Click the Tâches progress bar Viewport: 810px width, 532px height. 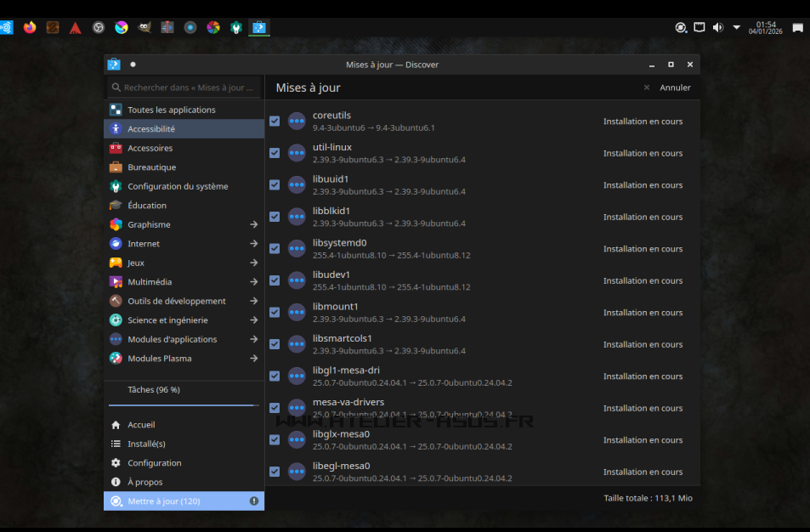point(184,405)
